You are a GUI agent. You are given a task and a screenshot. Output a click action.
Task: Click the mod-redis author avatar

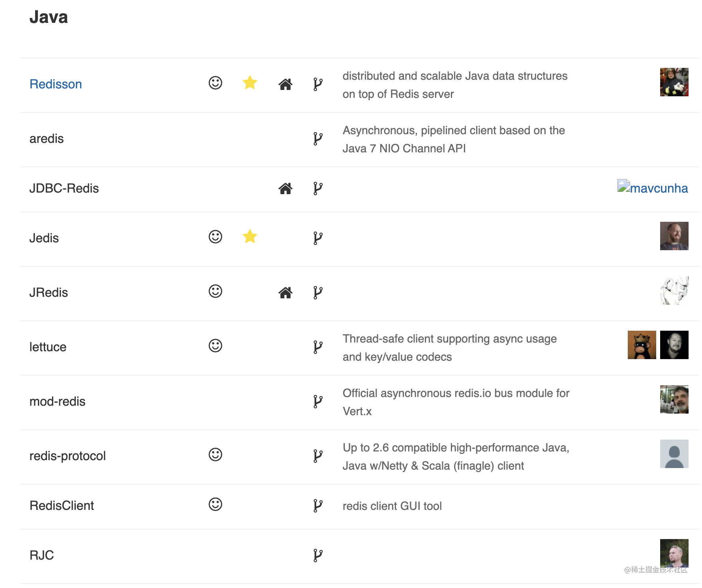674,399
